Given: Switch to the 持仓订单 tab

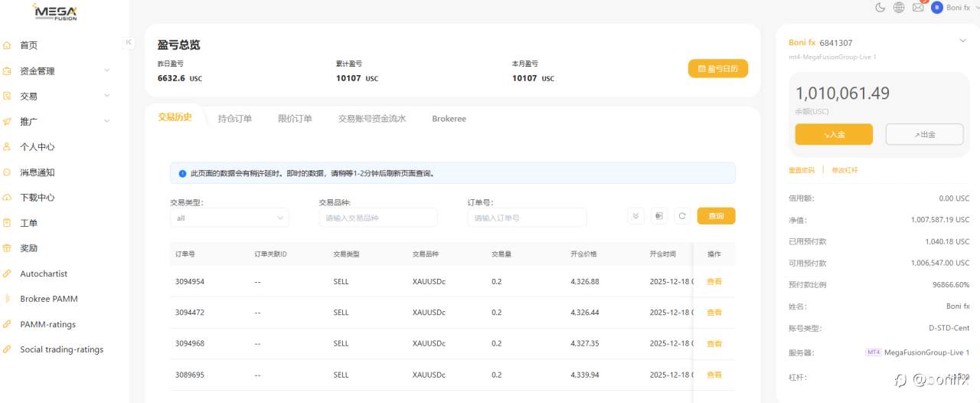Looking at the screenshot, I should 234,119.
